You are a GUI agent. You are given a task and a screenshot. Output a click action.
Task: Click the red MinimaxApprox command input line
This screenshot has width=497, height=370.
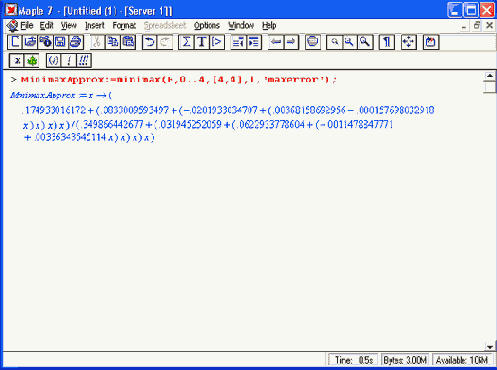click(179, 80)
